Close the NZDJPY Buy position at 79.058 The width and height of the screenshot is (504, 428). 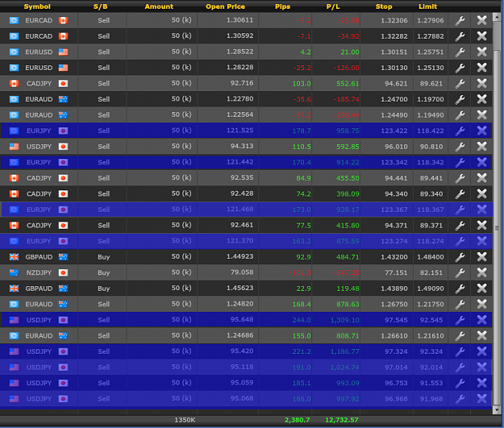click(x=481, y=272)
